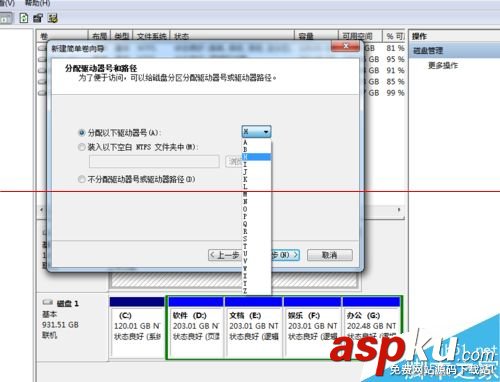The height and width of the screenshot is (382, 500).
Task: Click the volume list scroll-right arrow
Action: coord(399,210)
